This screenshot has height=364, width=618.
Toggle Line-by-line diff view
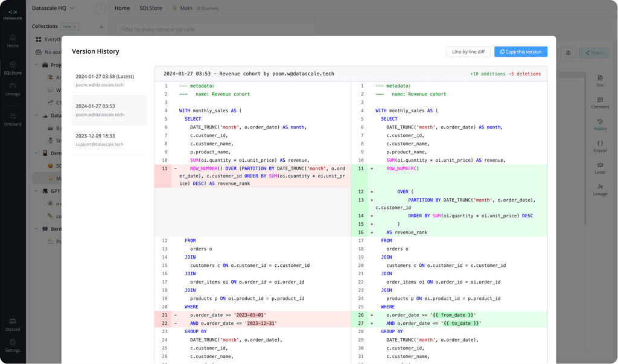coord(468,51)
